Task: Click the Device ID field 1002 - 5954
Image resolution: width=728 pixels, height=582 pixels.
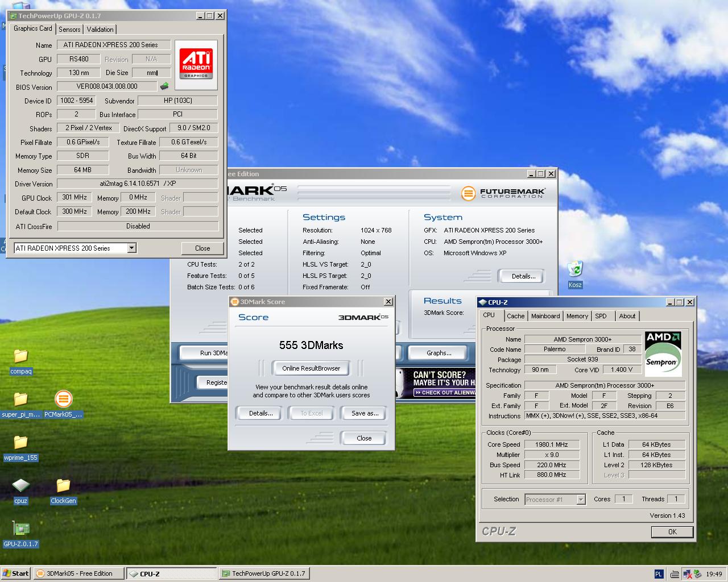Action: 76,101
